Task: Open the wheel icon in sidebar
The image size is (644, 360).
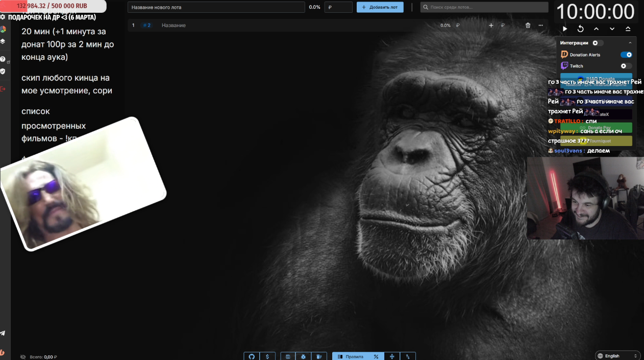Action: (3, 29)
